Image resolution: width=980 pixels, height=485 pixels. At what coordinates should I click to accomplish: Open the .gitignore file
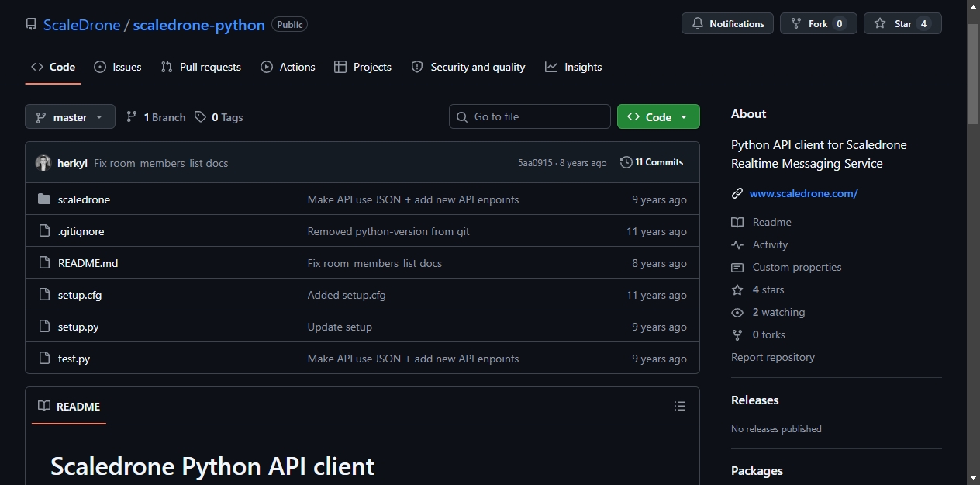point(81,231)
